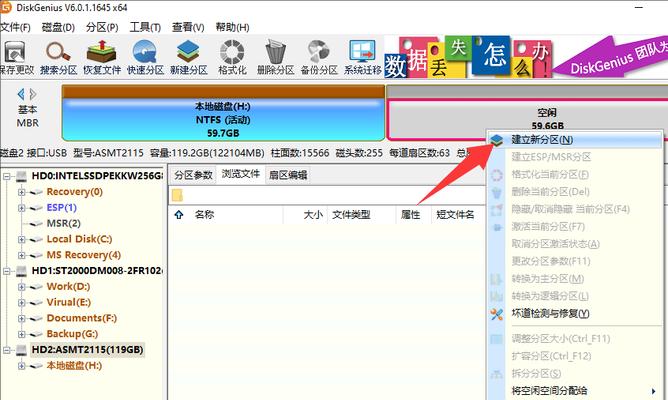The width and height of the screenshot is (668, 400).
Task: Expand the Work(D:) partition node
Action: click(x=21, y=287)
